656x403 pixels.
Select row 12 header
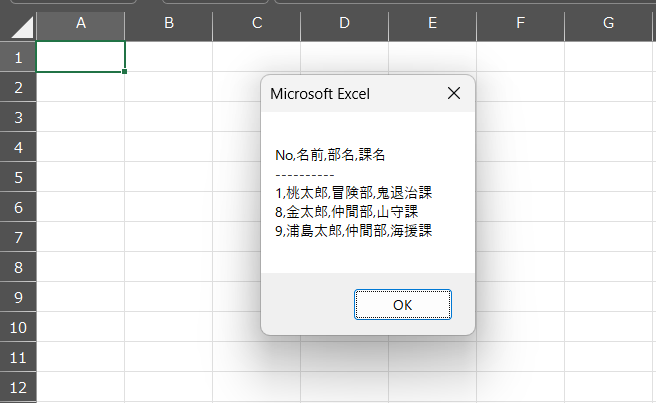coord(18,387)
